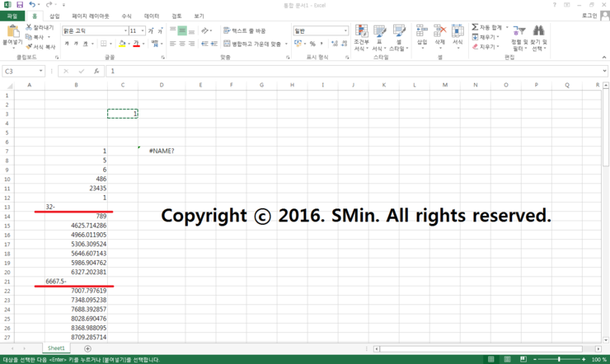Toggle bold formatting (first 가 button)
Image resolution: width=610 pixels, height=364 pixels.
point(67,44)
